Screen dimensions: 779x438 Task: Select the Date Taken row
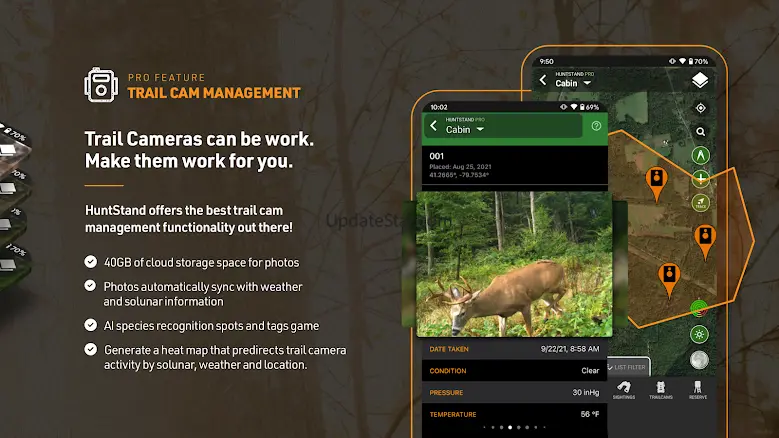[514, 349]
